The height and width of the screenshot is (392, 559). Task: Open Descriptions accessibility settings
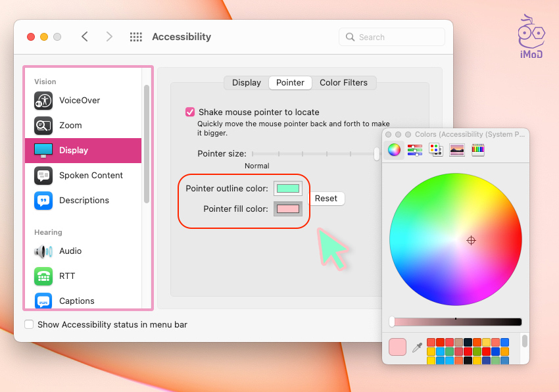84,201
